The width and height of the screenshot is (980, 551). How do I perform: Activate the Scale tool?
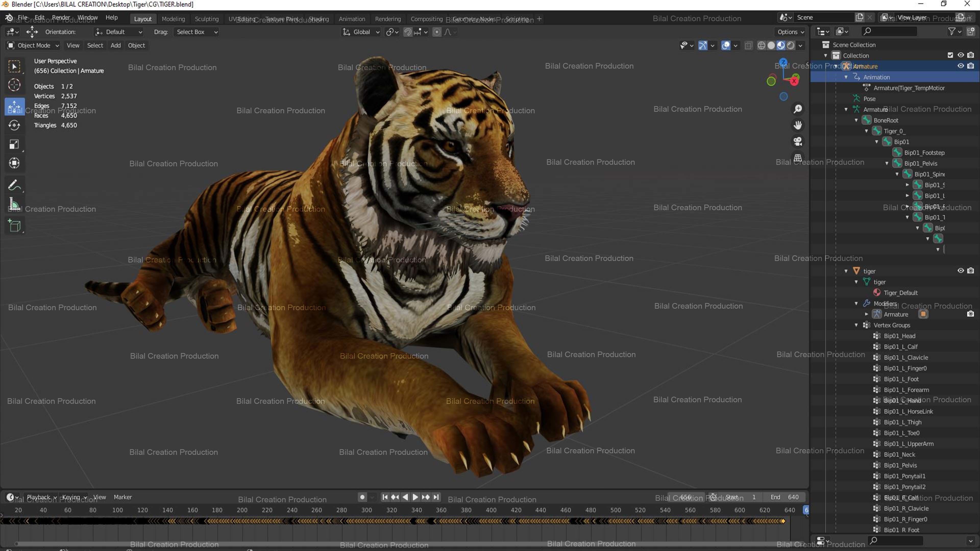[15, 144]
